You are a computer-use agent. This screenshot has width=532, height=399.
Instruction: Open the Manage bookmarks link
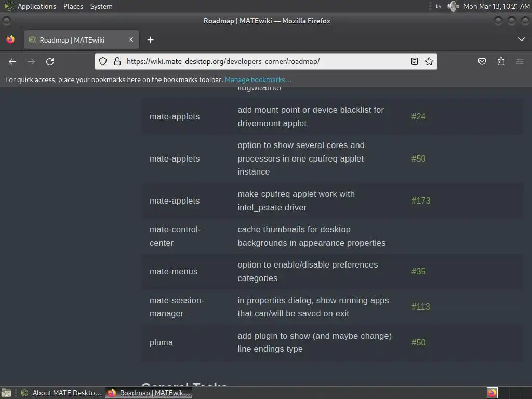(258, 79)
